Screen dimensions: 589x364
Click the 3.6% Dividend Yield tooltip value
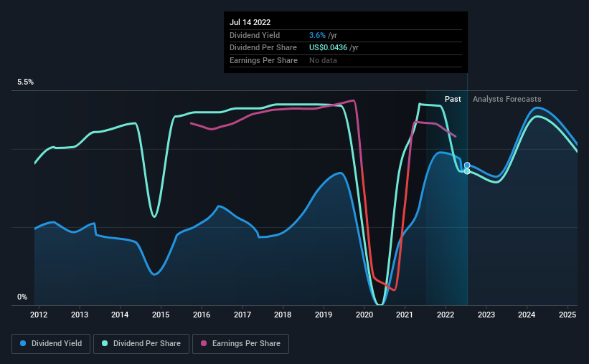[317, 35]
